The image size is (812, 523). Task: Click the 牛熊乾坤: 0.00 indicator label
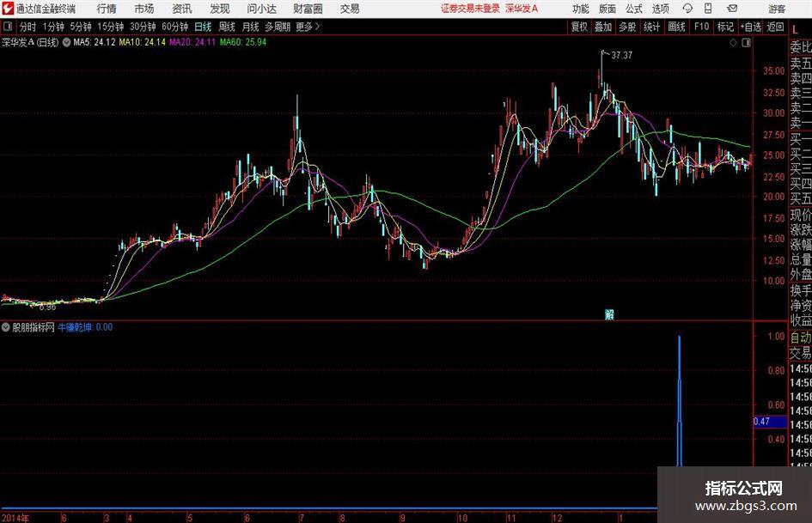click(x=85, y=327)
